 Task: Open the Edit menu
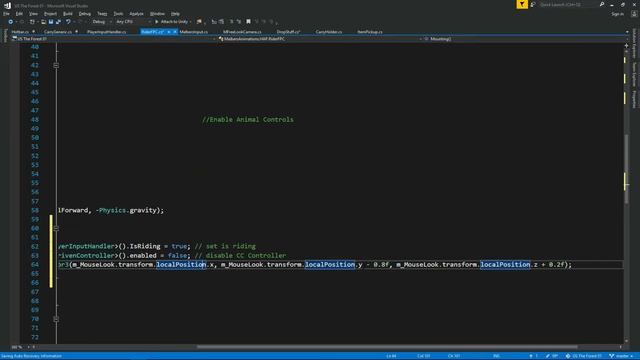click(x=19, y=14)
